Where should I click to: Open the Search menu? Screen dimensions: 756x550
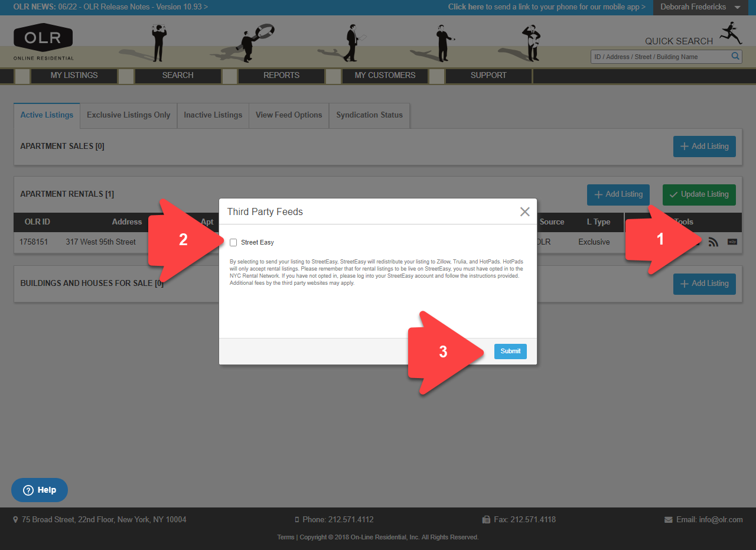click(x=178, y=75)
